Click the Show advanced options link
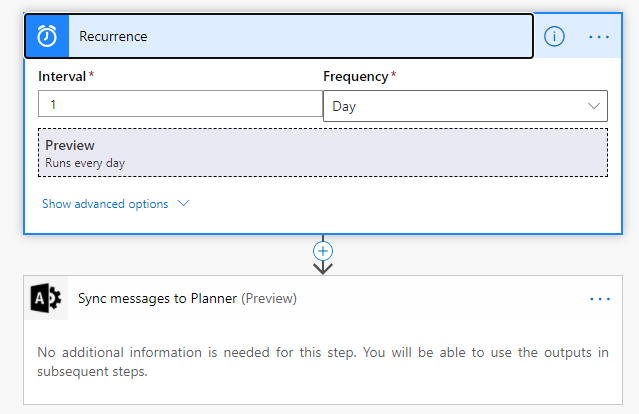Image resolution: width=639 pixels, height=414 pixels. 105,203
